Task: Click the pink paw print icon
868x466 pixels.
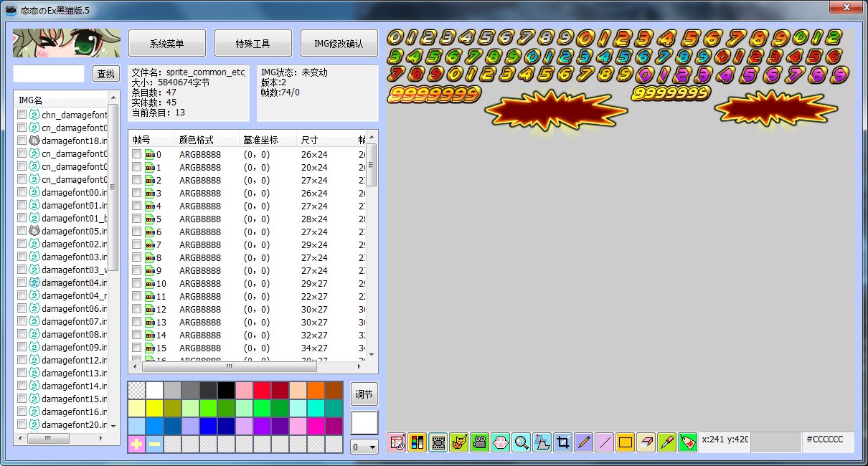Action: (x=501, y=442)
